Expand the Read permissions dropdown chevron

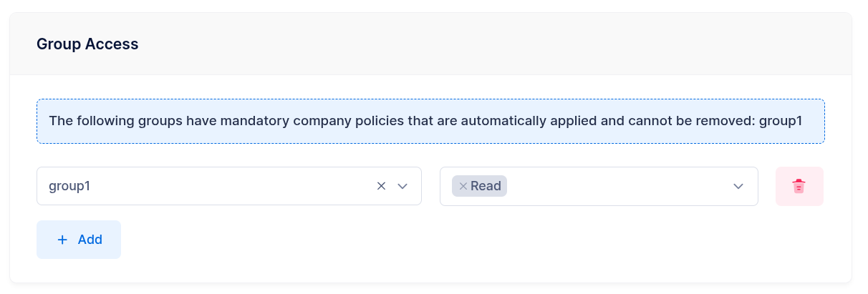(x=738, y=186)
